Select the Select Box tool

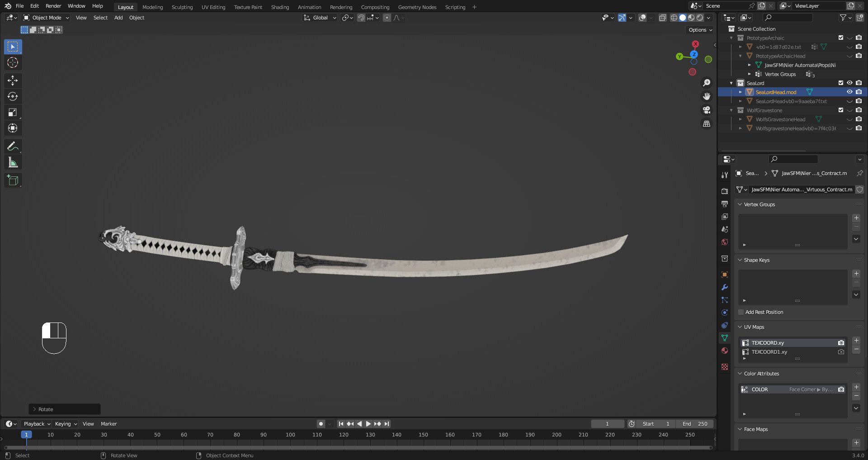pyautogui.click(x=13, y=47)
